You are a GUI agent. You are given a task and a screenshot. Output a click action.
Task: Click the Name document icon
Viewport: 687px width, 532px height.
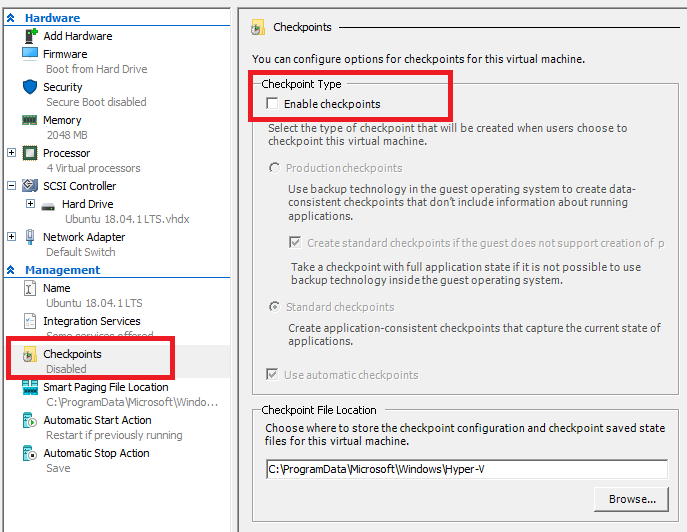(x=30, y=288)
